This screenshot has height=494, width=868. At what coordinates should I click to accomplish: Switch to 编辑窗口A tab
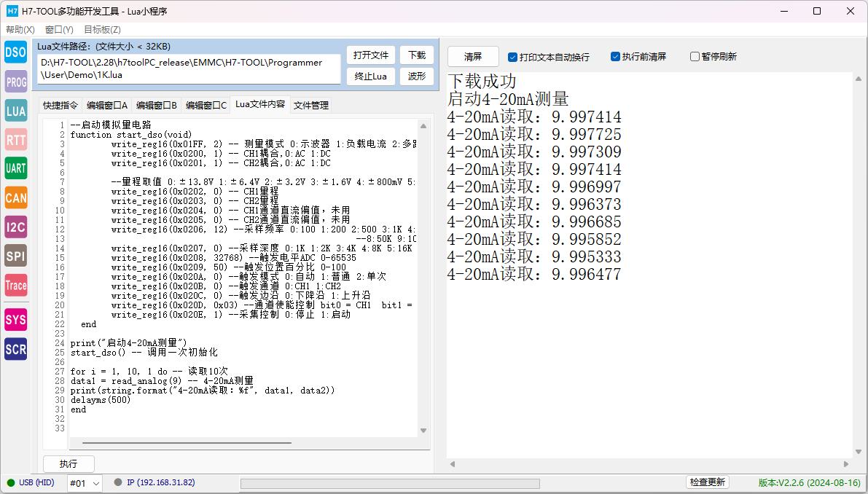(107, 105)
